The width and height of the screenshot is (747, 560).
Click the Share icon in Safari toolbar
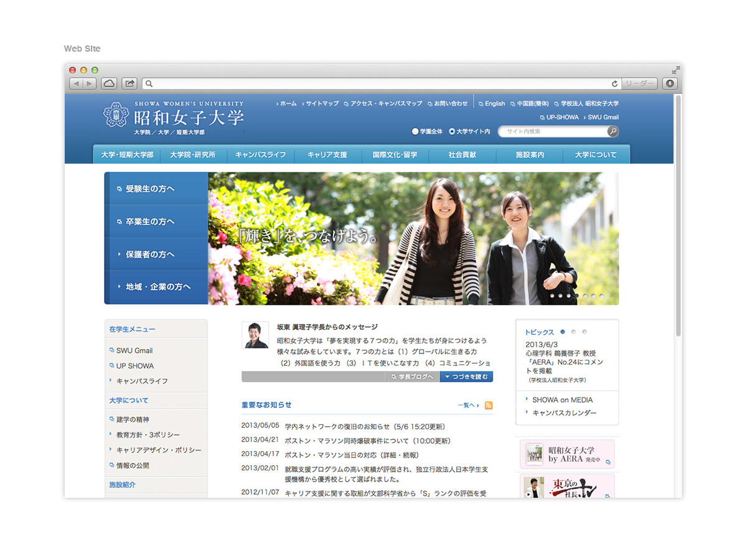point(130,83)
